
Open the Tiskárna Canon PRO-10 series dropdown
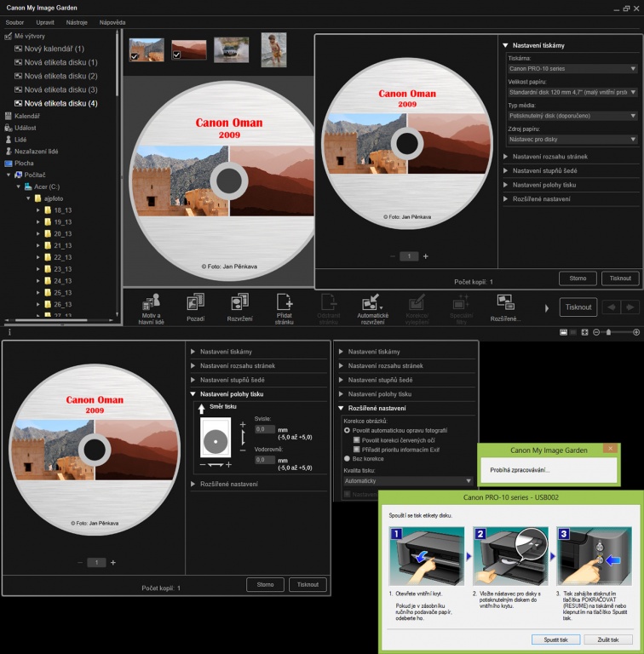pyautogui.click(x=572, y=68)
